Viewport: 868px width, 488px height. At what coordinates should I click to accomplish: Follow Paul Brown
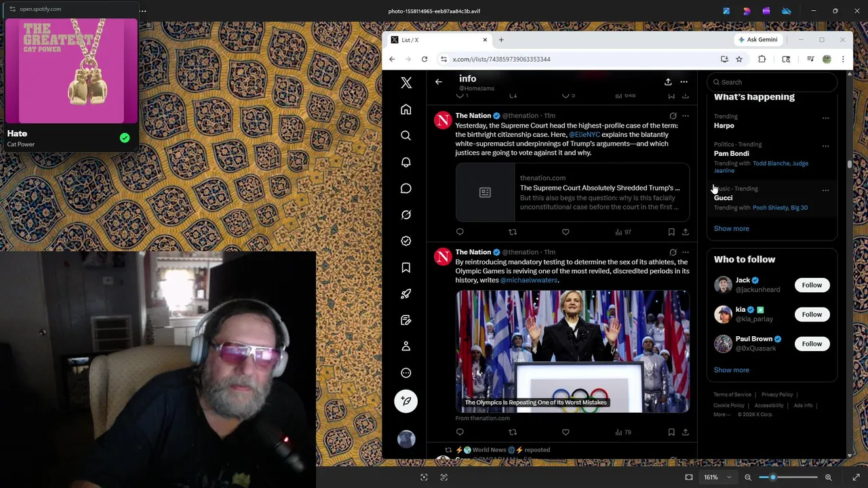tap(812, 344)
